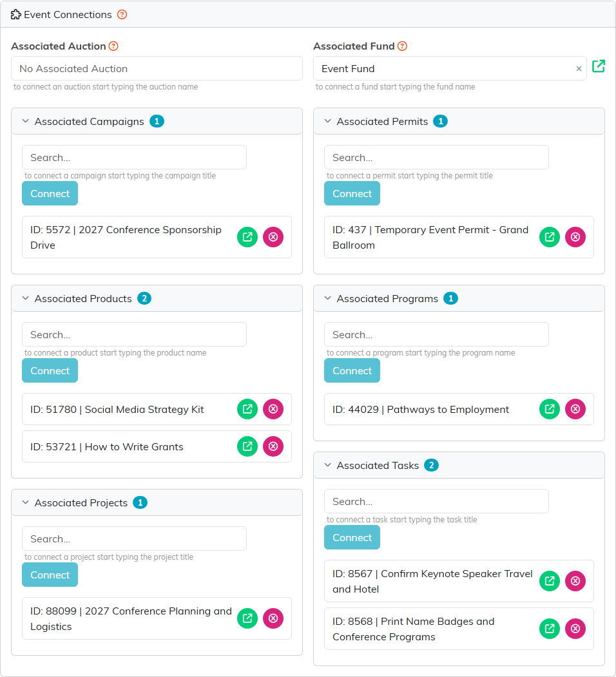Click the Associated Permits count badge

(x=441, y=121)
